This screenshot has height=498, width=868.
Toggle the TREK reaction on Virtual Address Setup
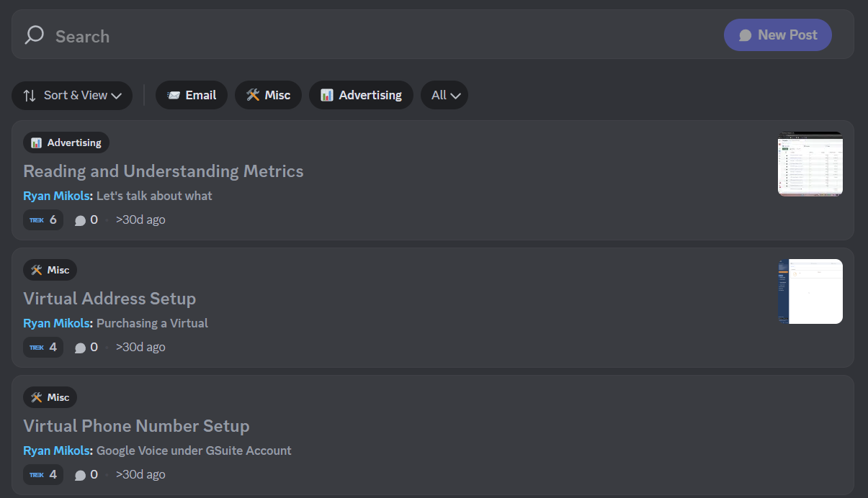pos(43,347)
